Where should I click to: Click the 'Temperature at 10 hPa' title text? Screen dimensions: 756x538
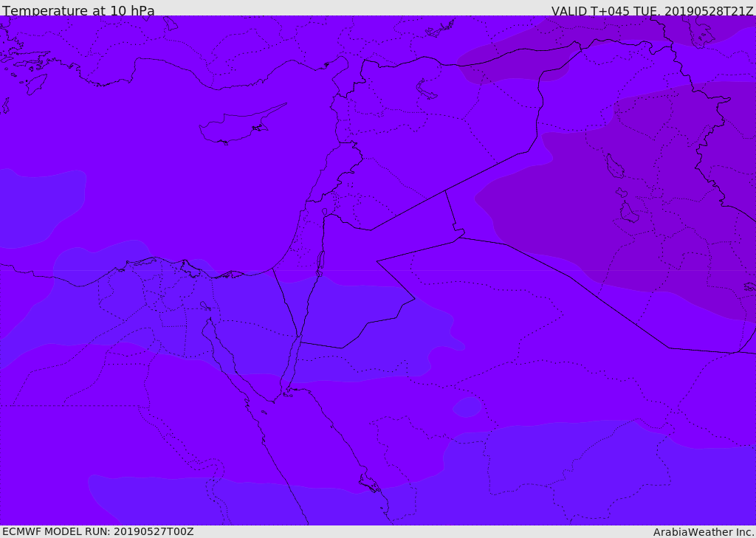pos(78,10)
